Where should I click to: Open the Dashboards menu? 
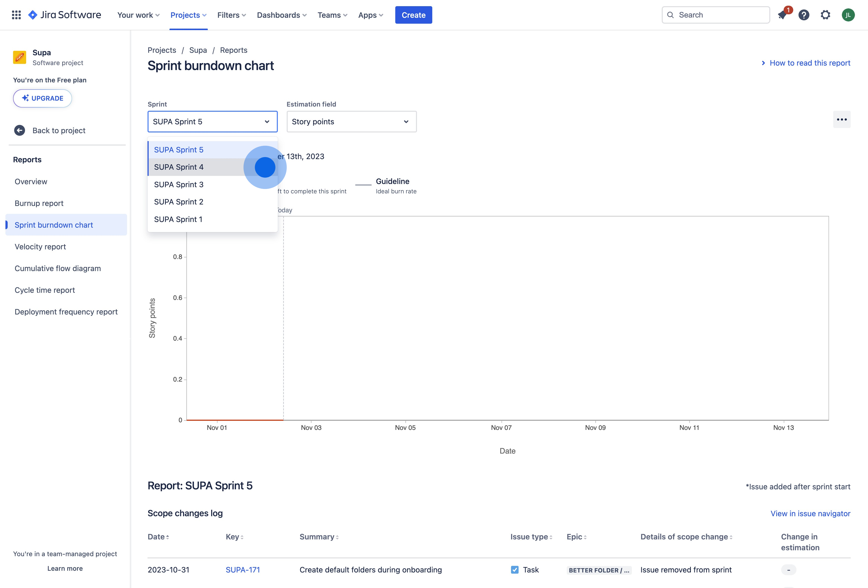pyautogui.click(x=282, y=15)
